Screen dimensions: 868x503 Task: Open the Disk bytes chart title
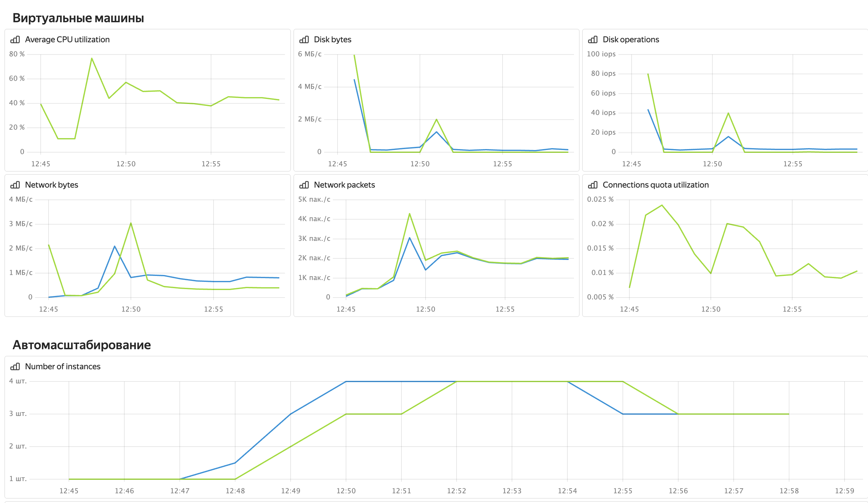coord(333,39)
